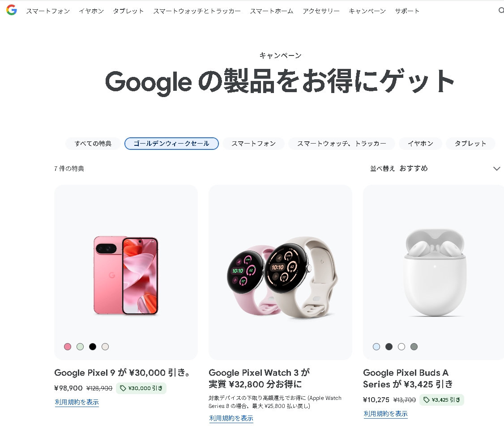
Task: Select the ゴールデンウィークセール filter chip
Action: point(171,144)
